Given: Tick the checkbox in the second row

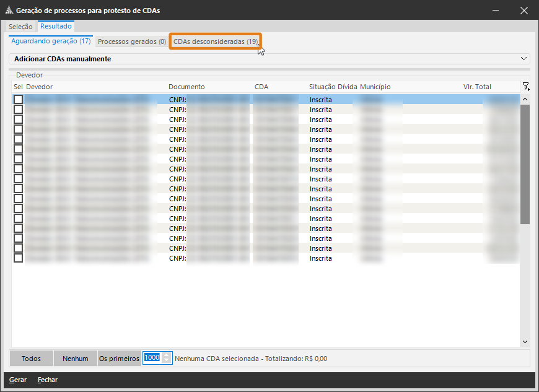Looking at the screenshot, I should [19, 110].
